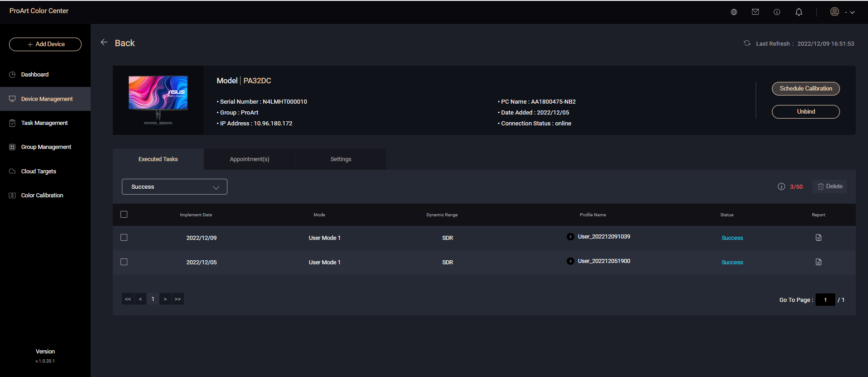The image size is (868, 377).
Task: Expand profile User_202212091039 arrow
Action: tap(570, 237)
